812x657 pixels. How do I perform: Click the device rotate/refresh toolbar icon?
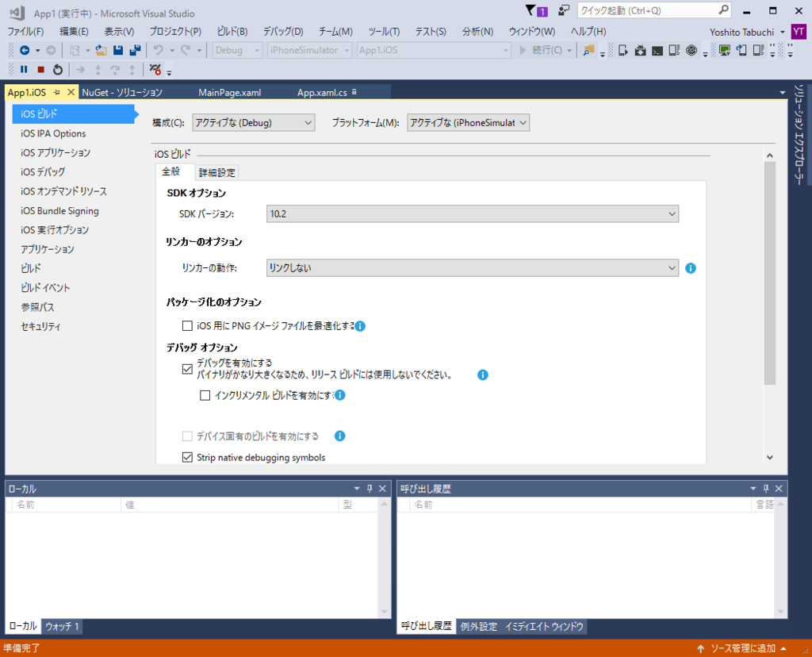pyautogui.click(x=741, y=50)
